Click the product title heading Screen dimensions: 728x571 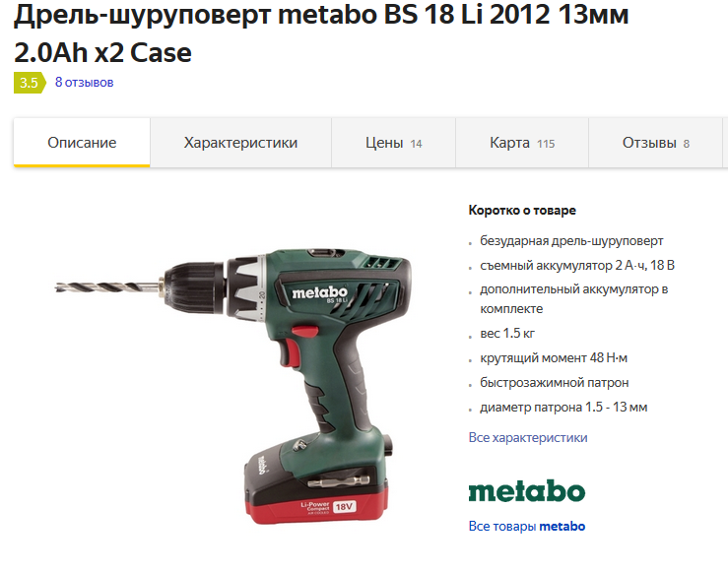coord(321,33)
